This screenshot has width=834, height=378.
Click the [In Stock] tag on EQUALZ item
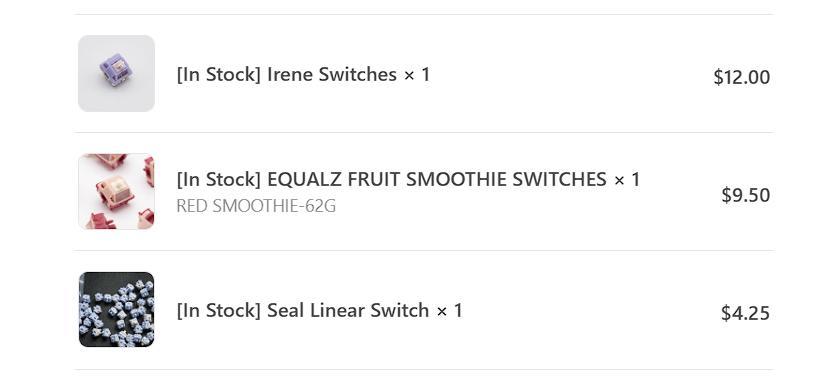[x=219, y=180]
